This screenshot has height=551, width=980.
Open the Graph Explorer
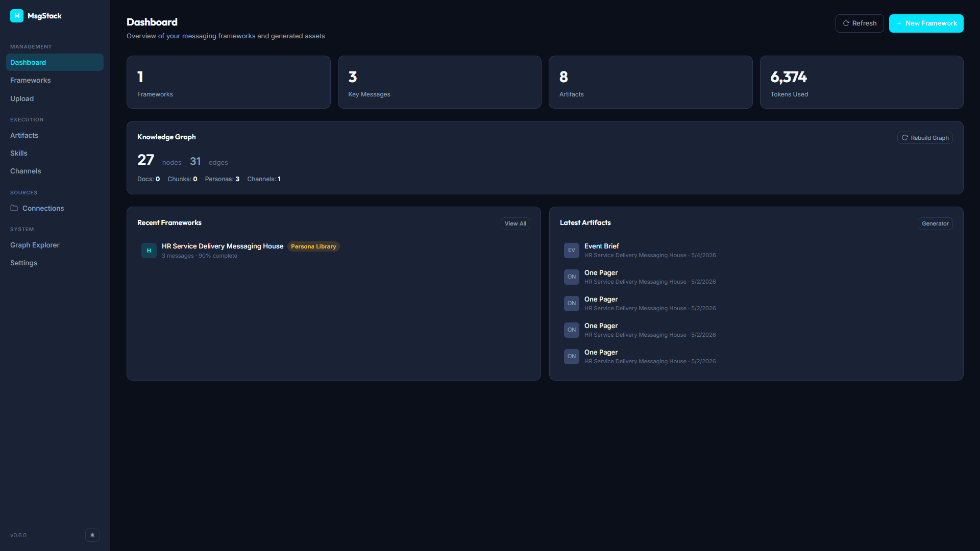[55, 245]
